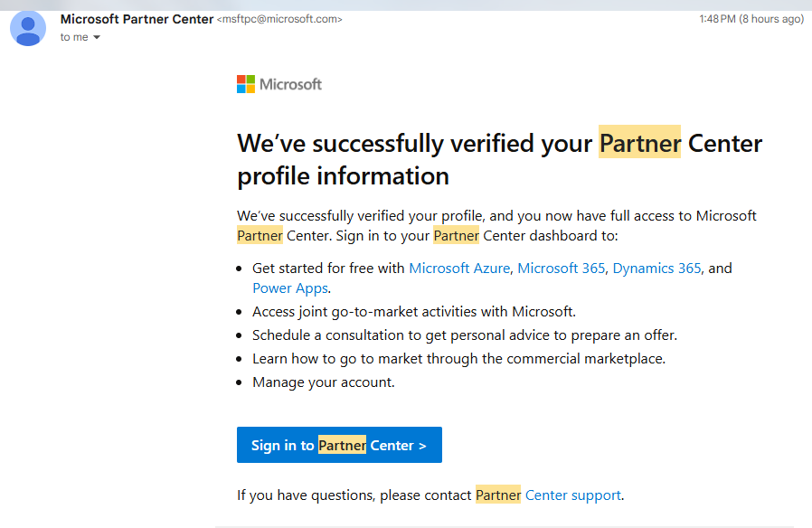Open the Microsoft Azure link
This screenshot has height=528, width=812.
459,269
